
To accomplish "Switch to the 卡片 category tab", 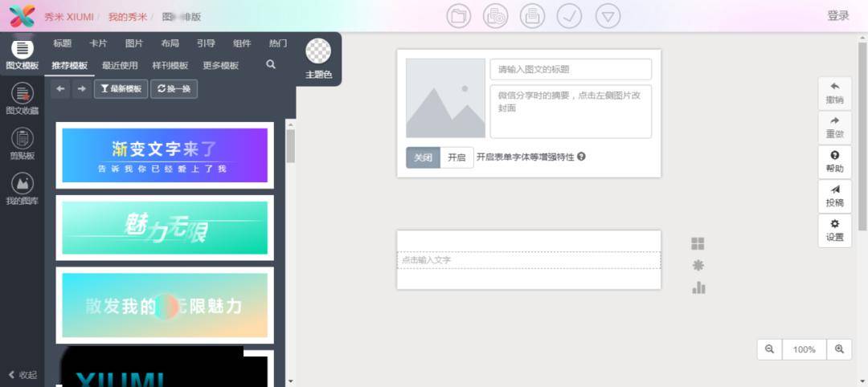I will [98, 43].
